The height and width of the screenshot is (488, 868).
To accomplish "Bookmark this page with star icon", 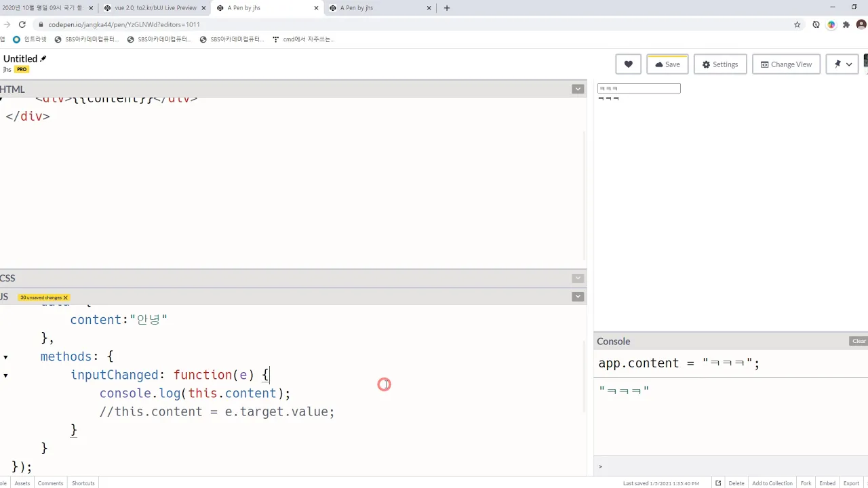I will pyautogui.click(x=797, y=24).
